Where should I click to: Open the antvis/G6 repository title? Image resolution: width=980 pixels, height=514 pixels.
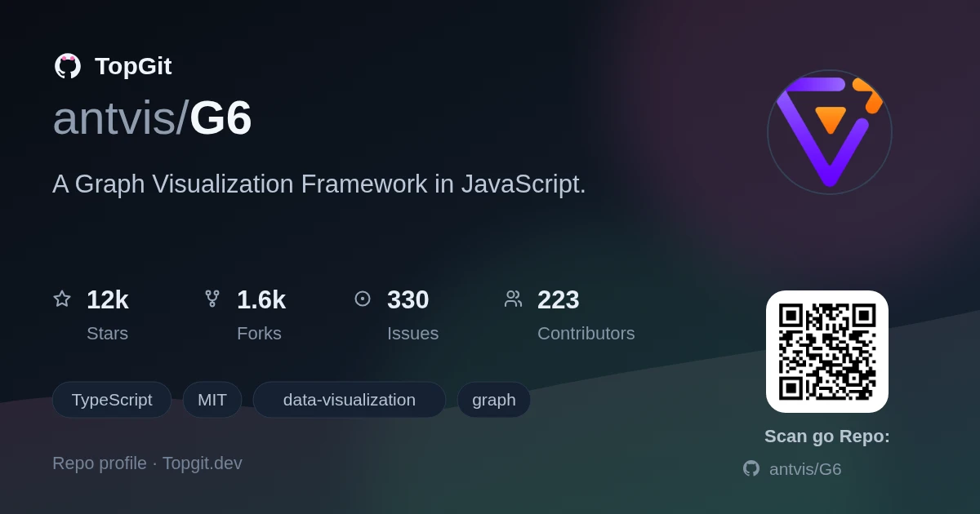pos(152,117)
